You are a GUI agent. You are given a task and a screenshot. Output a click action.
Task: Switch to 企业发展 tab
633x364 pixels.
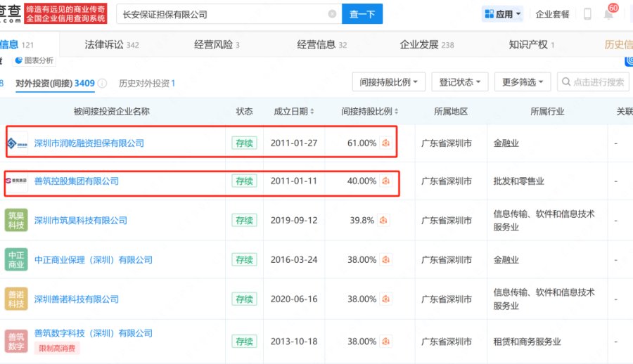pyautogui.click(x=427, y=44)
